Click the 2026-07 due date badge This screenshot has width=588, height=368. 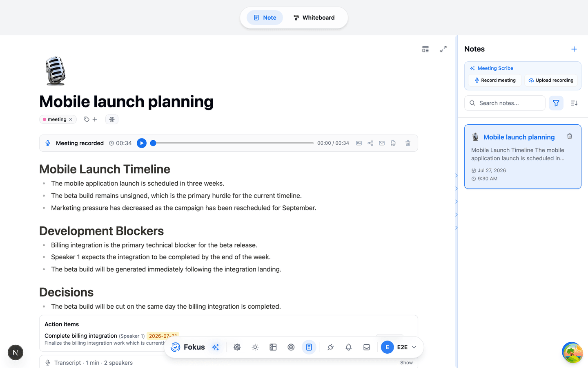(163, 336)
